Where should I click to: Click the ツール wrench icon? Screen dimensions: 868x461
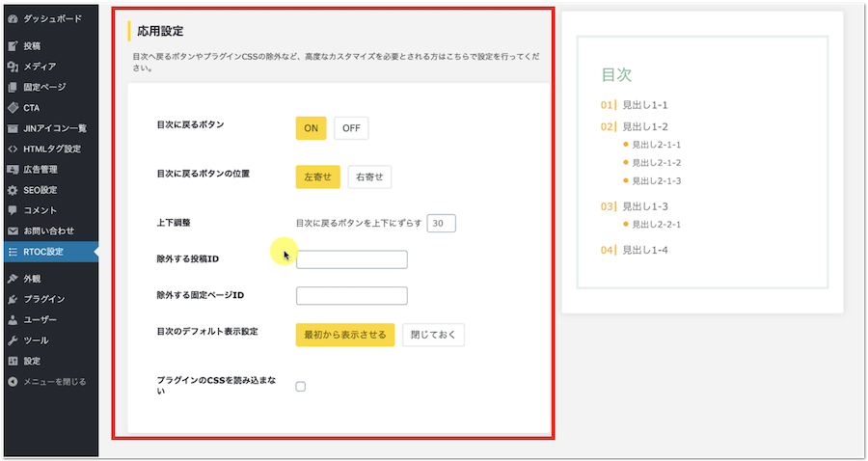(x=13, y=340)
